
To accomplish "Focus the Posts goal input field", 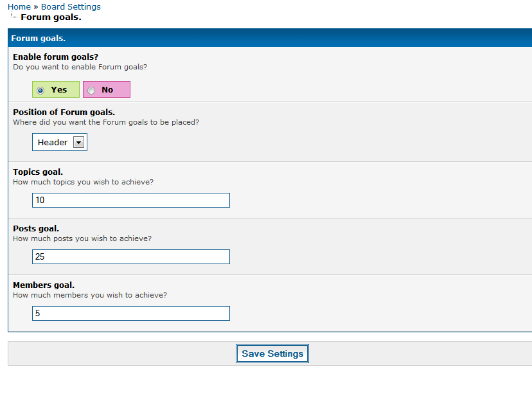I will tap(131, 257).
